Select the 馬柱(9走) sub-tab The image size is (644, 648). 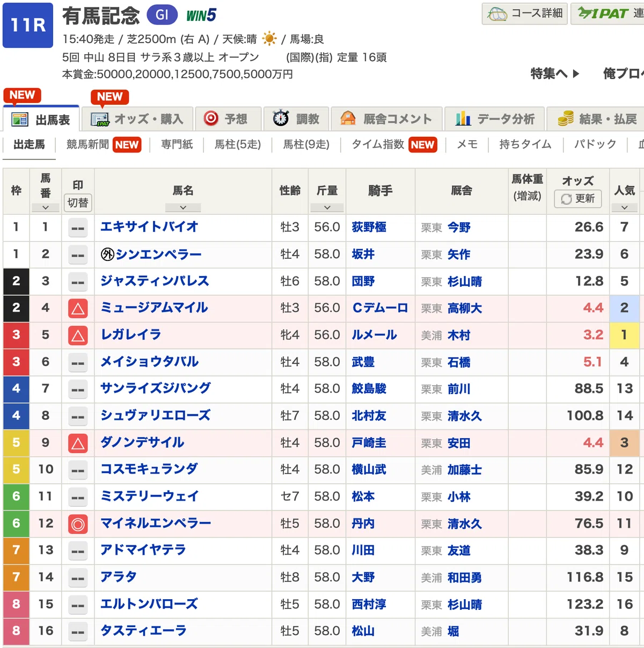(306, 144)
